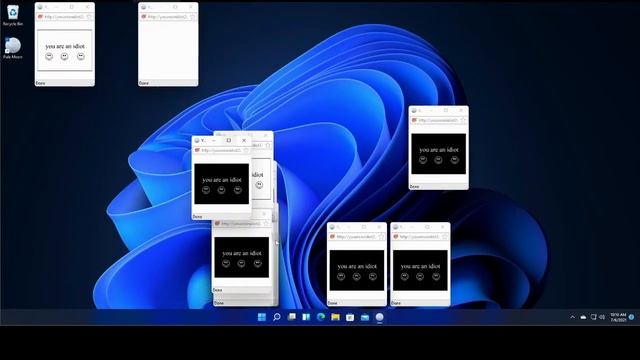Click middle smiley in white popup beside Pale Moon shortcut
The image size is (640, 360).
[x=64, y=56]
